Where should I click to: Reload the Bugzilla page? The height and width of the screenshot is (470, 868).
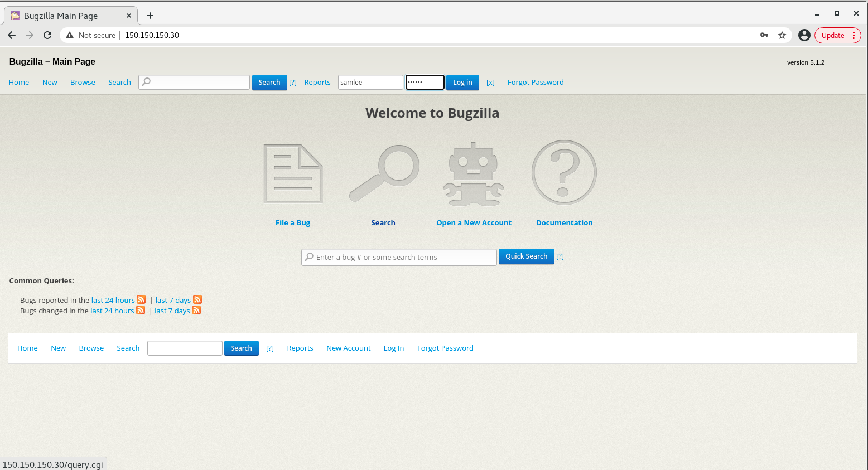click(47, 35)
